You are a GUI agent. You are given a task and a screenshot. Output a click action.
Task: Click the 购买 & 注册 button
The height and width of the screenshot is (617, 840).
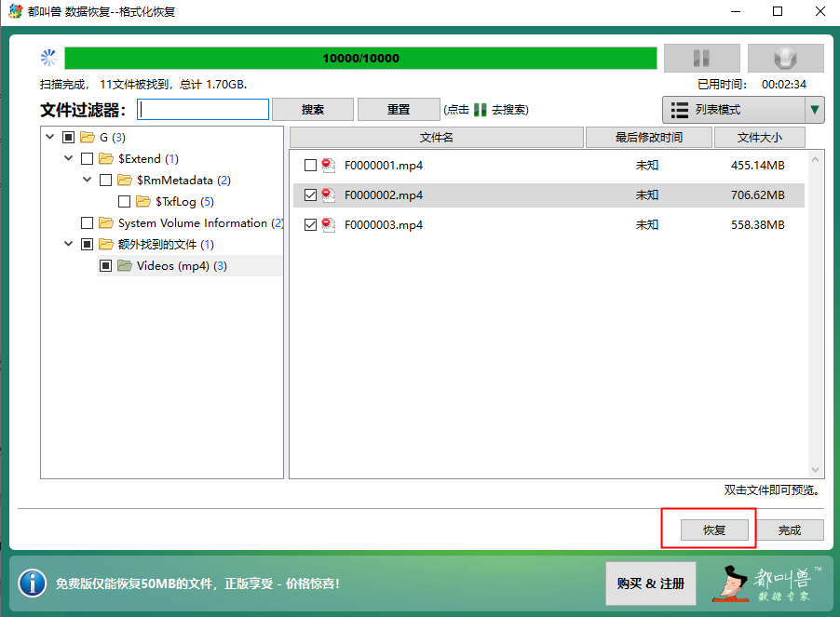coord(651,583)
